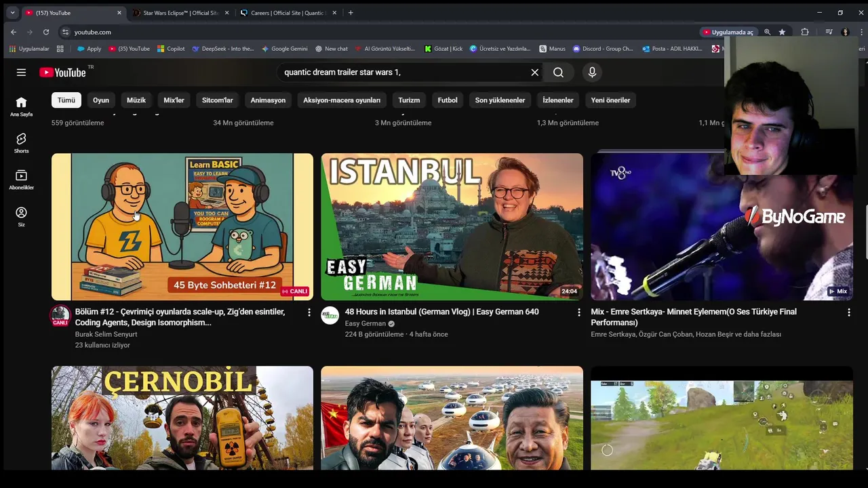Open Abonelikler in the sidebar

21,180
